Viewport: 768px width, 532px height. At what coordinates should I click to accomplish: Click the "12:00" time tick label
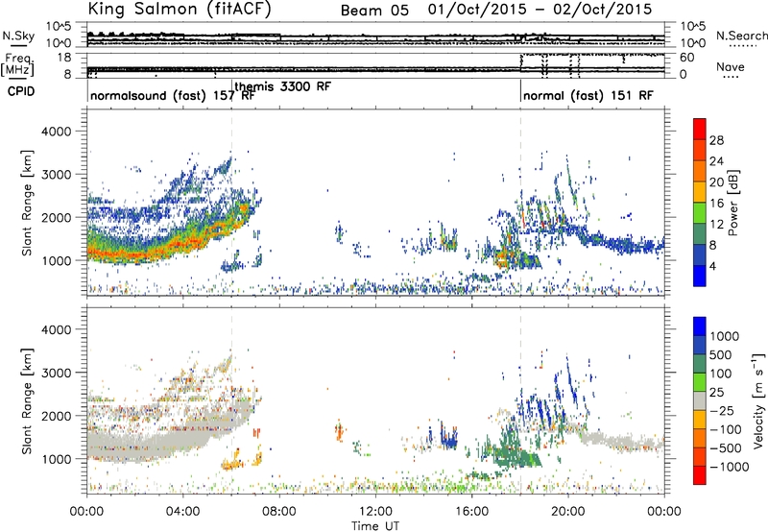[375, 512]
